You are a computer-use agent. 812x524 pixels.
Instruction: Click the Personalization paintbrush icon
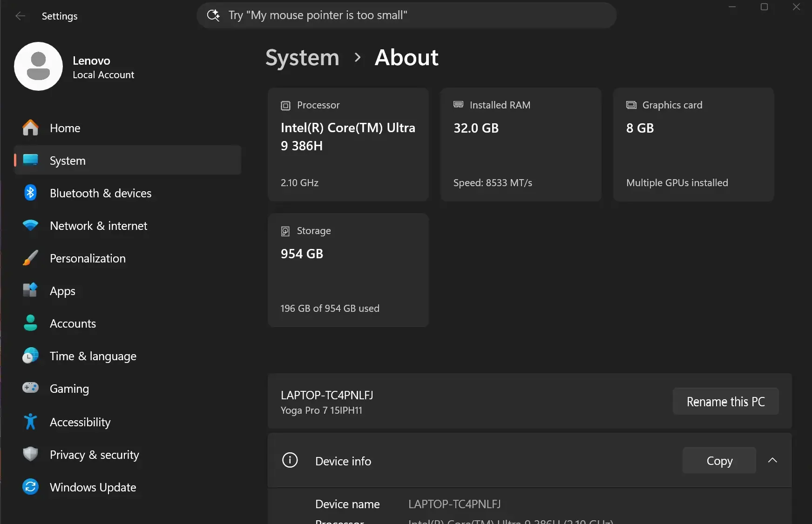click(x=31, y=258)
